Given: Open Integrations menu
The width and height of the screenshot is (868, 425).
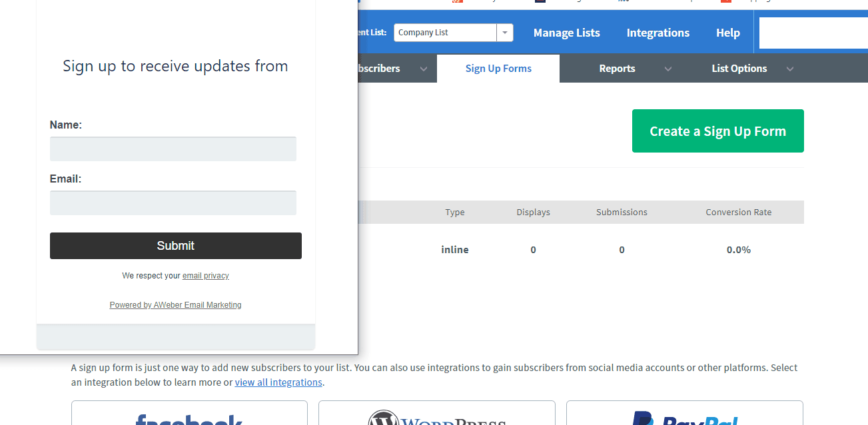Looking at the screenshot, I should pos(658,33).
